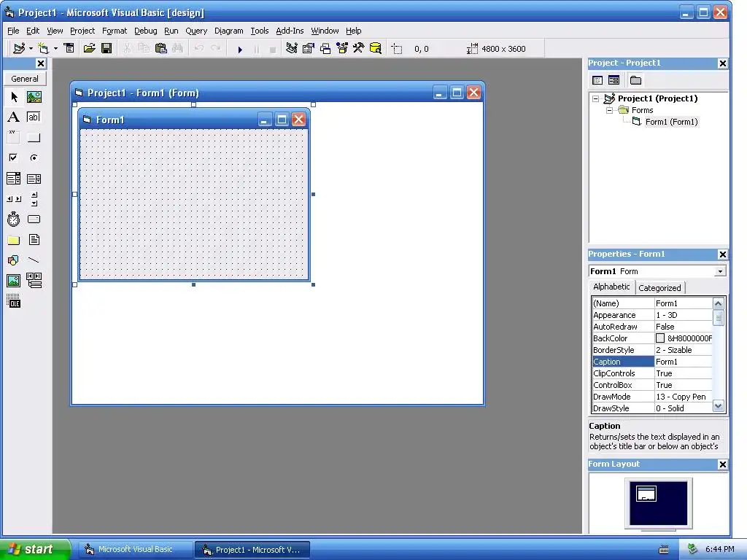Select the DriveListBox control tool
The height and width of the screenshot is (560, 747).
click(34, 219)
